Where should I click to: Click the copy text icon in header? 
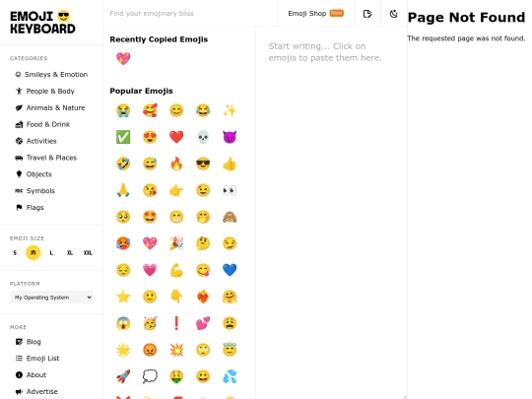coord(367,14)
